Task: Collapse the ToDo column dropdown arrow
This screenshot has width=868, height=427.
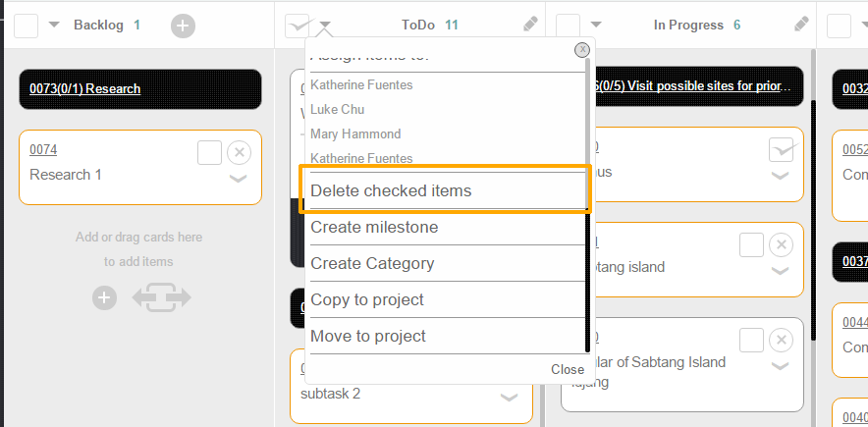Action: 326,25
